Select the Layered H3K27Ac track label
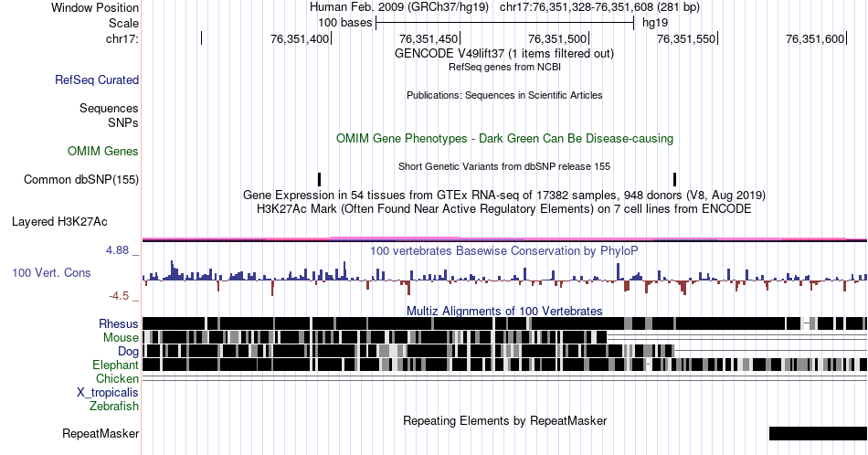Screen dimensions: 868x455 pos(59,221)
